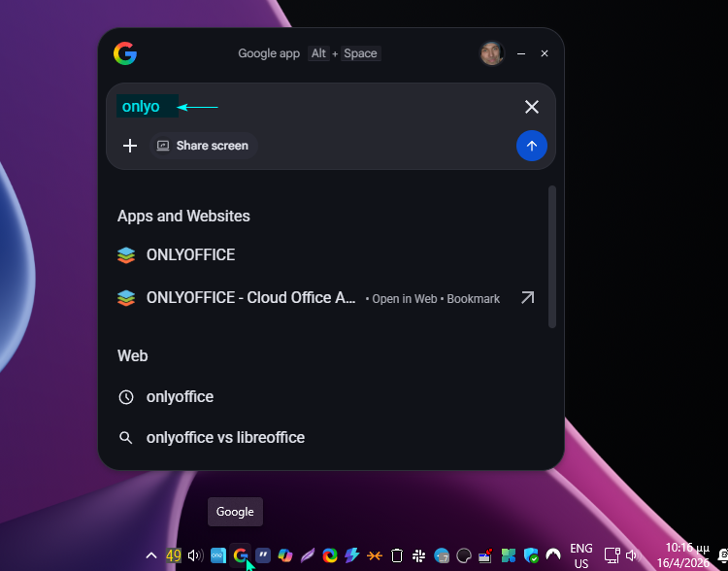This screenshot has width=728, height=571.
Task: Open the network status tray icon
Action: click(612, 555)
